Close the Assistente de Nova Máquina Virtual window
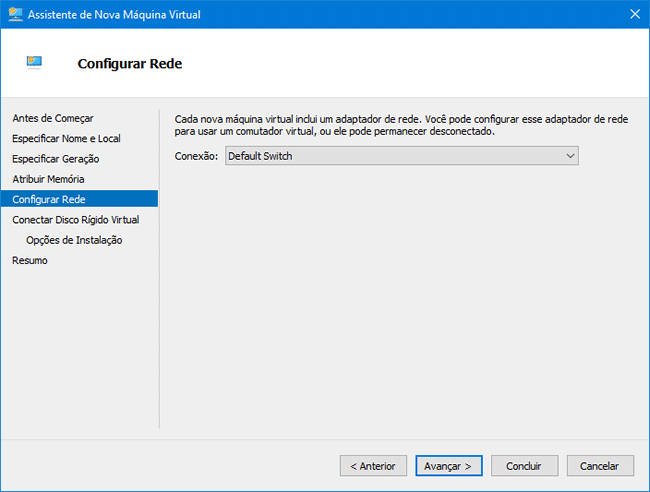The width and height of the screenshot is (650, 492). point(635,14)
